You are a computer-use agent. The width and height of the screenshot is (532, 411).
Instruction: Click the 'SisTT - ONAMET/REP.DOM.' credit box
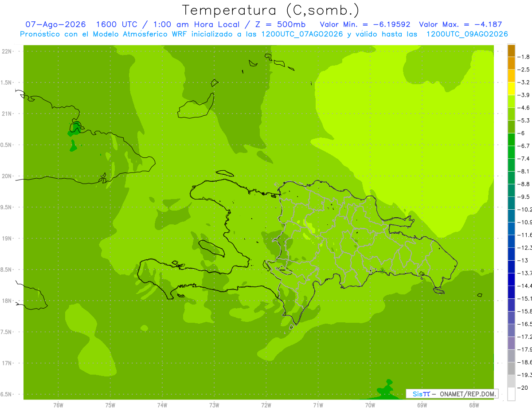[452, 394]
